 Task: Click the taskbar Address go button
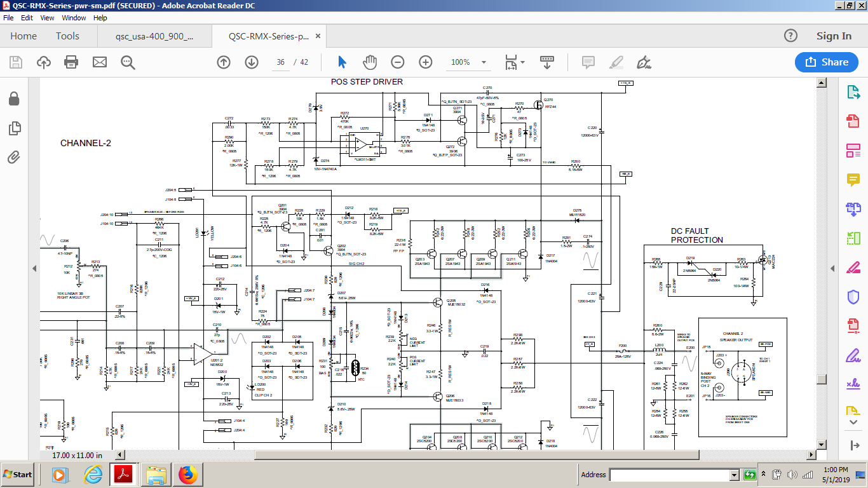pyautogui.click(x=750, y=475)
